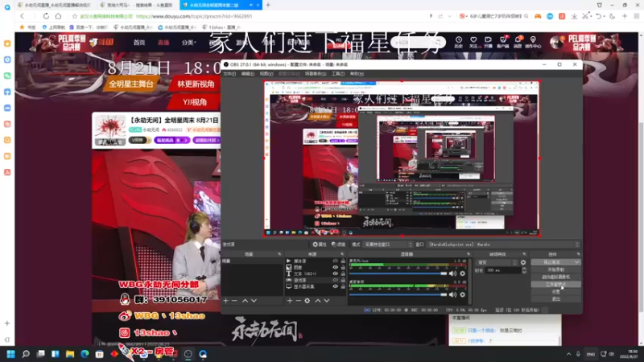Bookmark page with star icon in address bar
The height and width of the screenshot is (362, 644).
pos(75,16)
